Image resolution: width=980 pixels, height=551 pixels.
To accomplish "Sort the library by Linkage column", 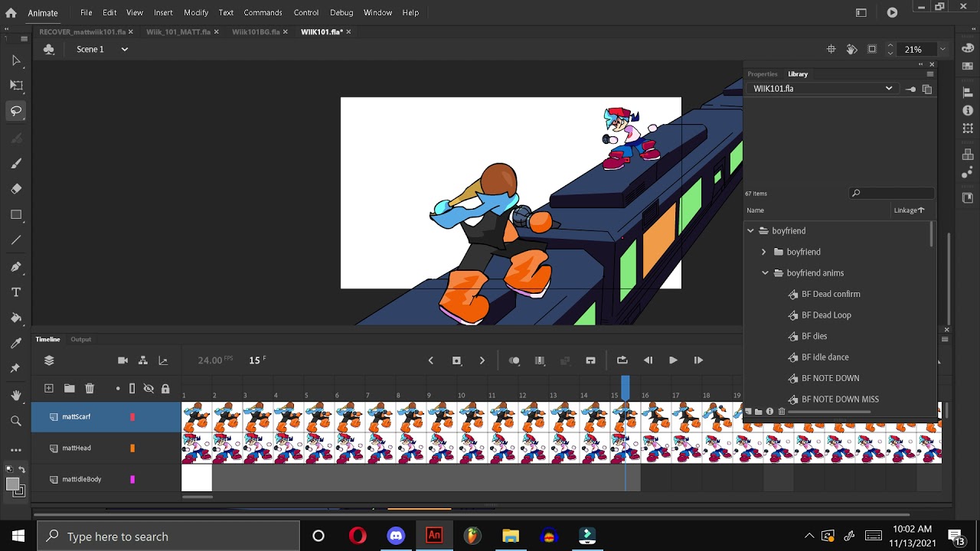I will coord(909,210).
